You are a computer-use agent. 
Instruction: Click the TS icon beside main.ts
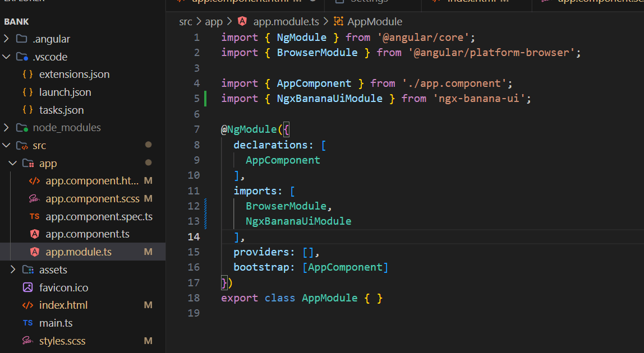(x=28, y=323)
